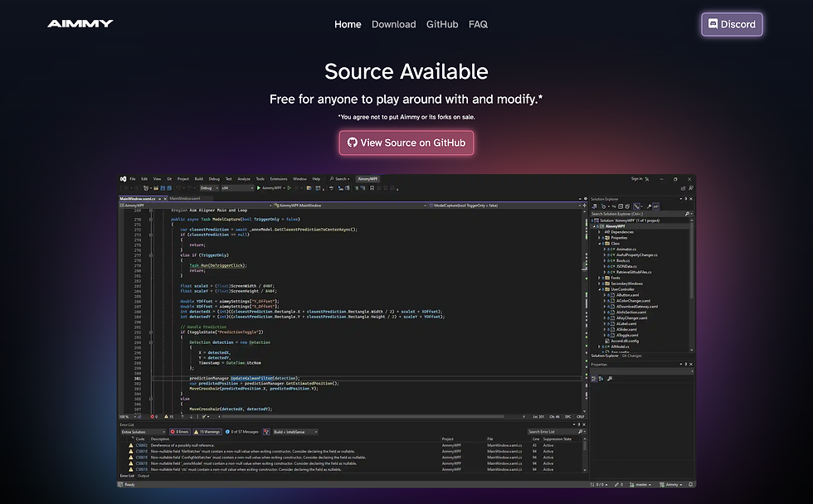Toggle the 0 Errors filter
Image resolution: width=813 pixels, height=504 pixels.
point(180,432)
